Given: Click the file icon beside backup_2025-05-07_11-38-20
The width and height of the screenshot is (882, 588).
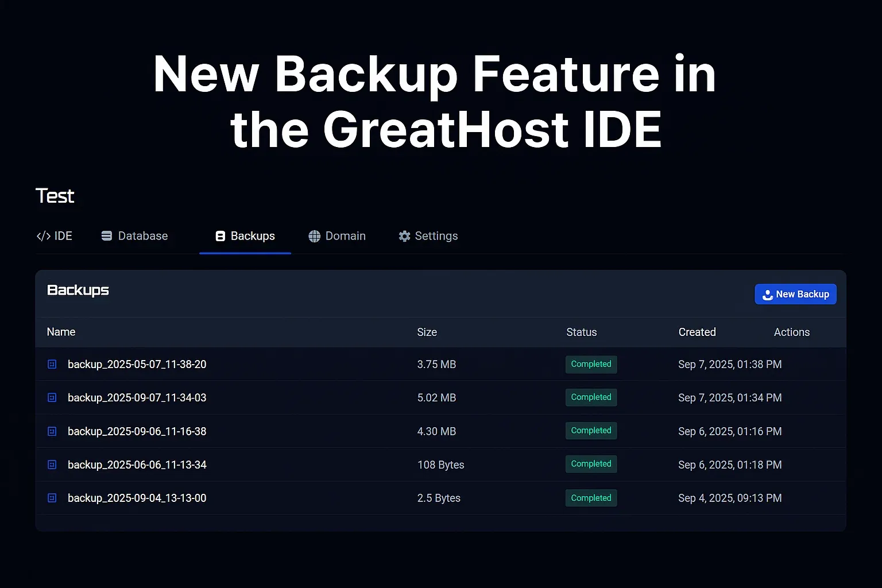Looking at the screenshot, I should click(x=52, y=364).
